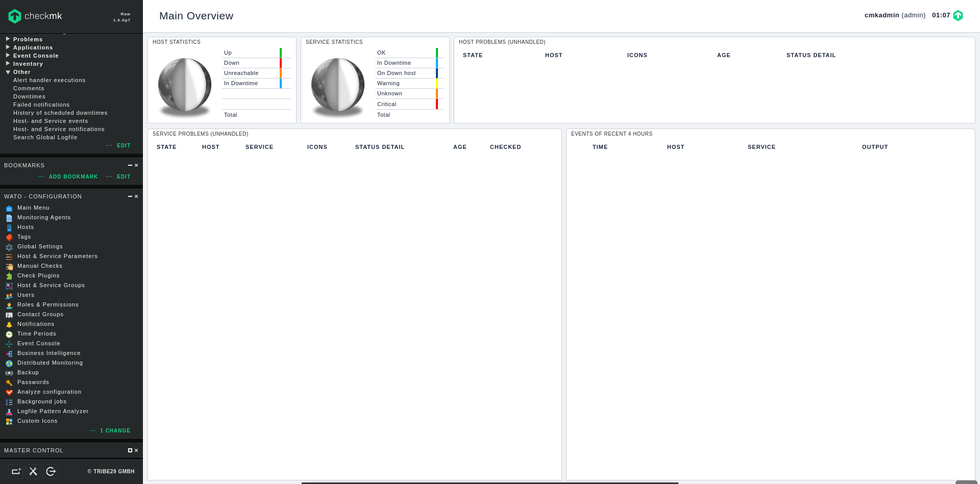Click the add snapin icon in sidebar footer

[16, 471]
